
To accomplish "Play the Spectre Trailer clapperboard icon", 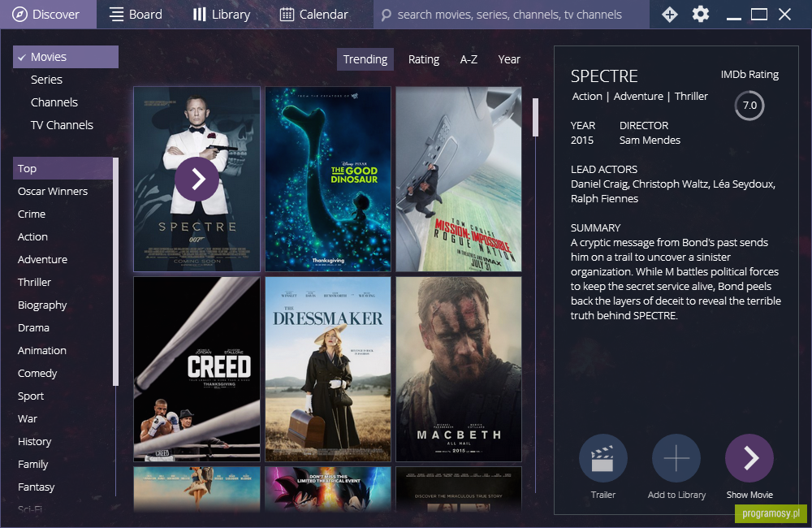I will pos(603,459).
